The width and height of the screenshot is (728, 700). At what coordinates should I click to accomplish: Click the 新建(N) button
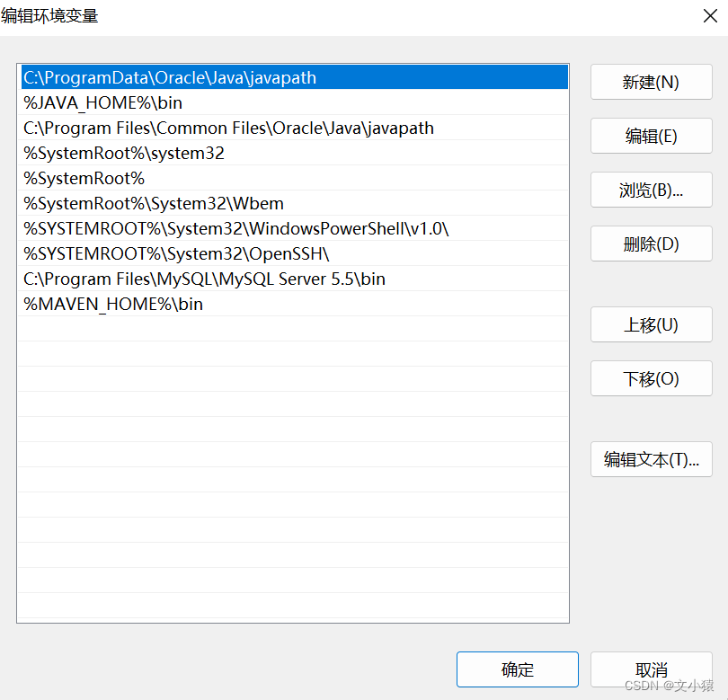point(651,82)
